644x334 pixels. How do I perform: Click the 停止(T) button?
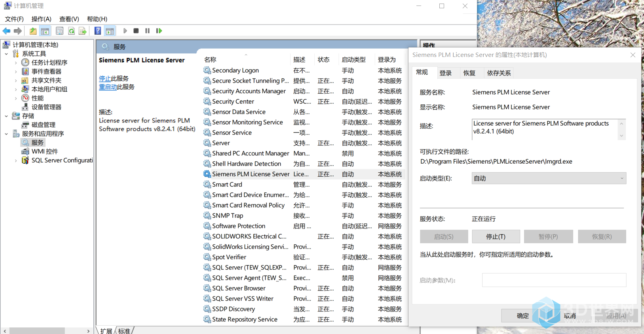(496, 237)
